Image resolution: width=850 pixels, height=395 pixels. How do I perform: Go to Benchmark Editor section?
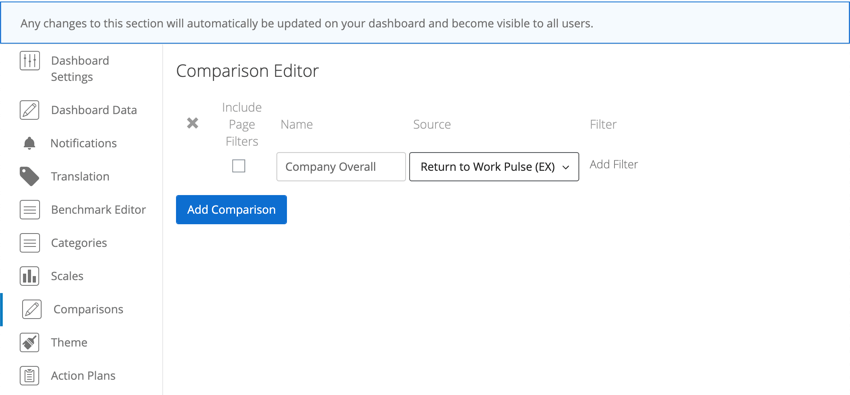tap(98, 210)
